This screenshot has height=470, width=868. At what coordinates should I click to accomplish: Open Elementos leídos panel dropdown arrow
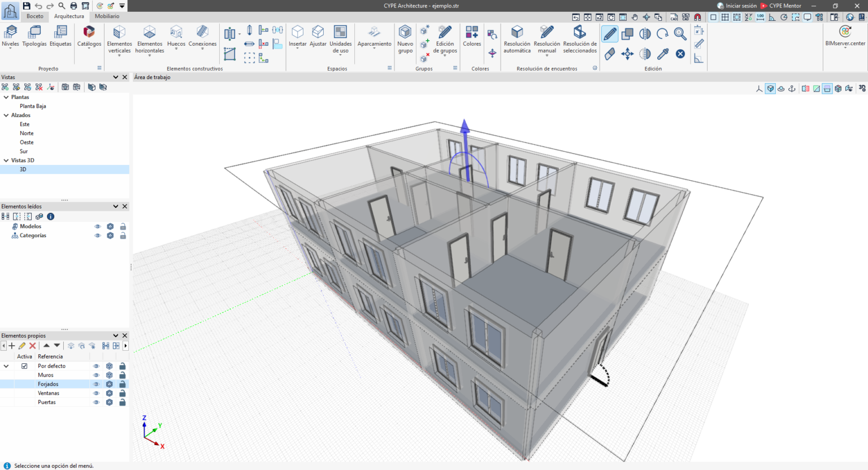coord(116,207)
